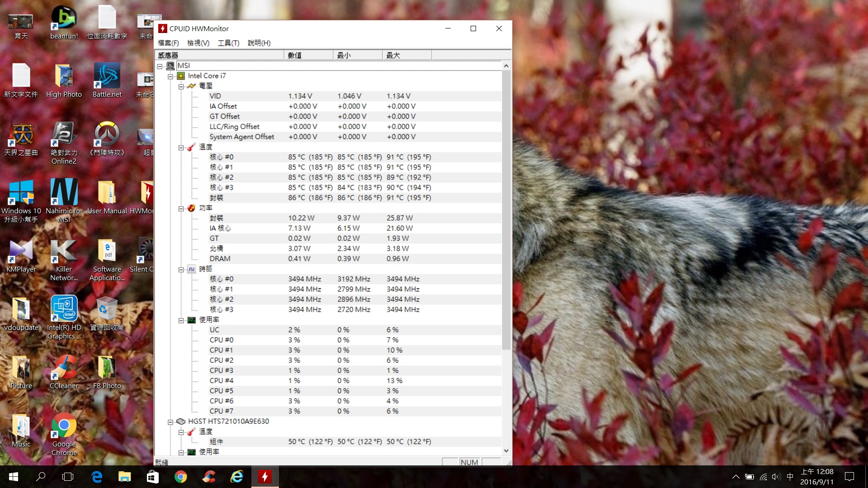Open the User Manual folder
Image resolution: width=868 pixels, height=488 pixels.
pos(107,197)
